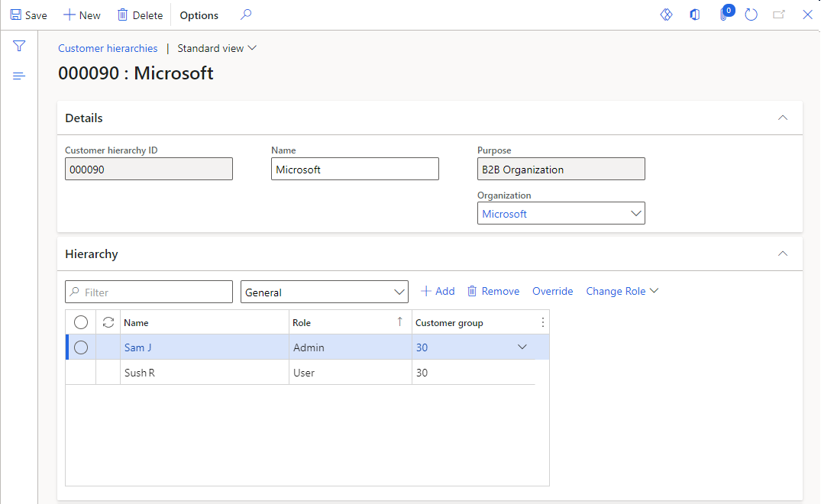Screen dimensions: 821x504
Task: Open the Organization dropdown arrow
Action: click(x=635, y=214)
